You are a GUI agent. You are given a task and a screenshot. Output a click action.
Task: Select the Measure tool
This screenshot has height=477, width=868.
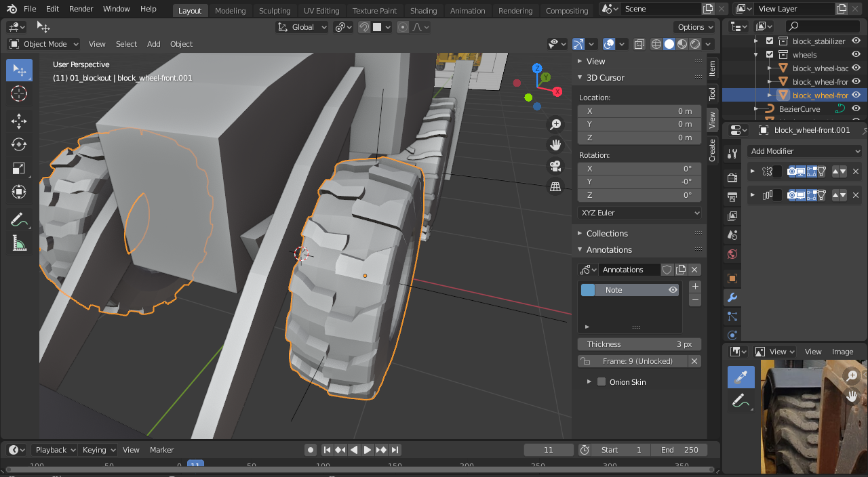19,243
